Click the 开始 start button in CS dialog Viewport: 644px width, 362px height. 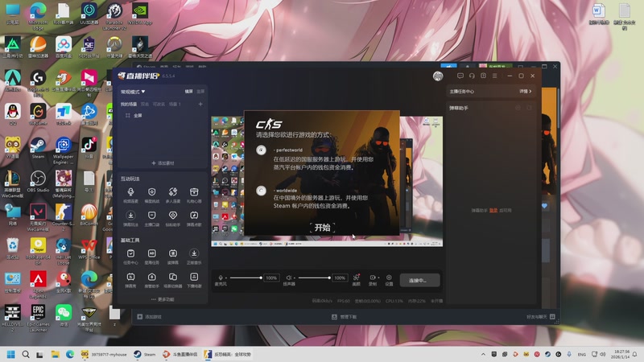coord(323,228)
